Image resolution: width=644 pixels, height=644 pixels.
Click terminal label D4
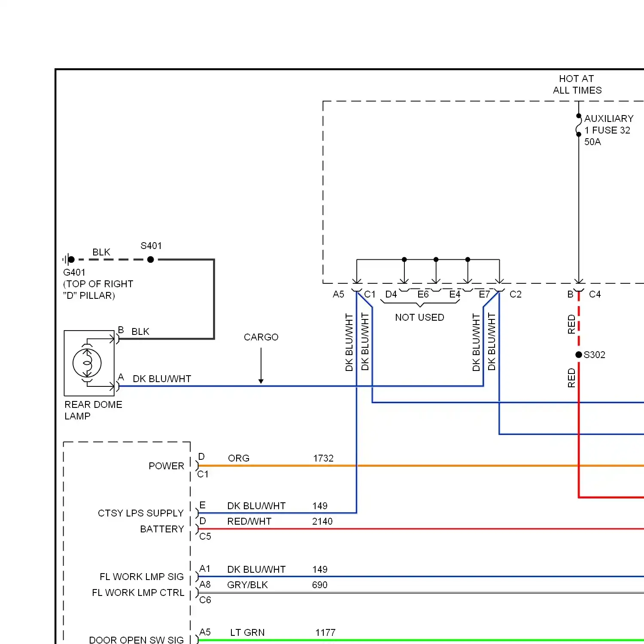391,294
